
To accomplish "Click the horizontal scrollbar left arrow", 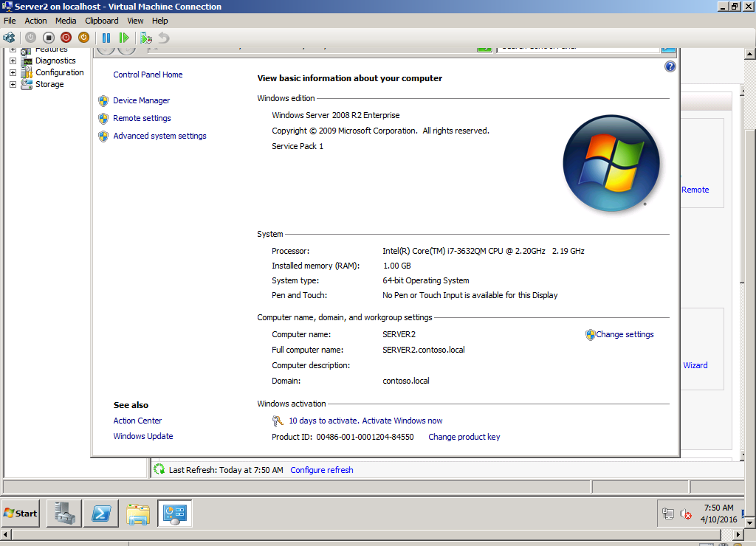I will (5, 534).
